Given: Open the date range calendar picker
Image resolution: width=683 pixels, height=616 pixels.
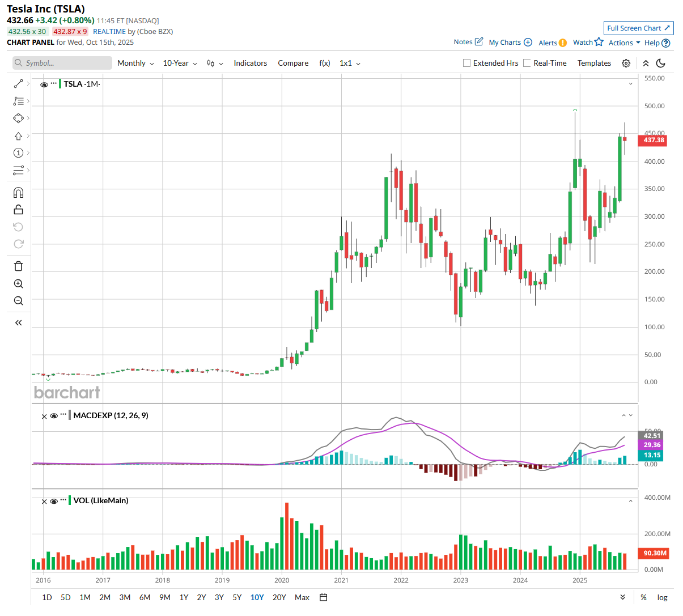Looking at the screenshot, I should (324, 597).
